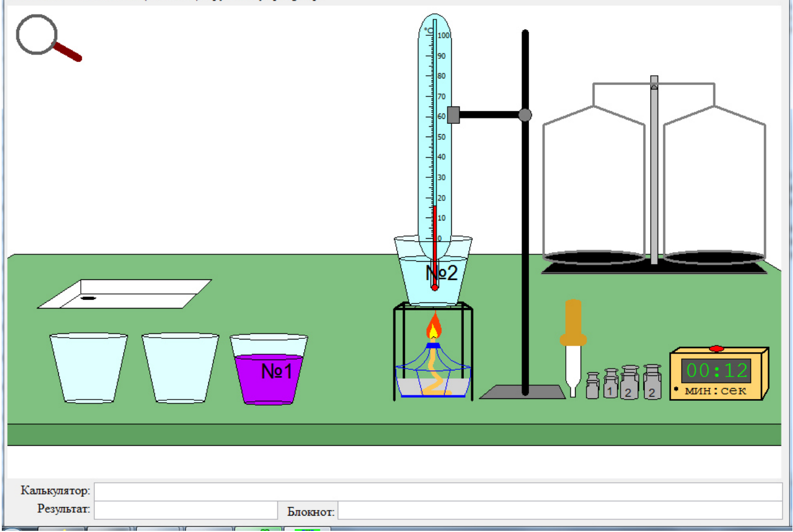The width and height of the screenshot is (793, 532).
Task: Select the purple beaker labeled №1
Action: tap(269, 369)
